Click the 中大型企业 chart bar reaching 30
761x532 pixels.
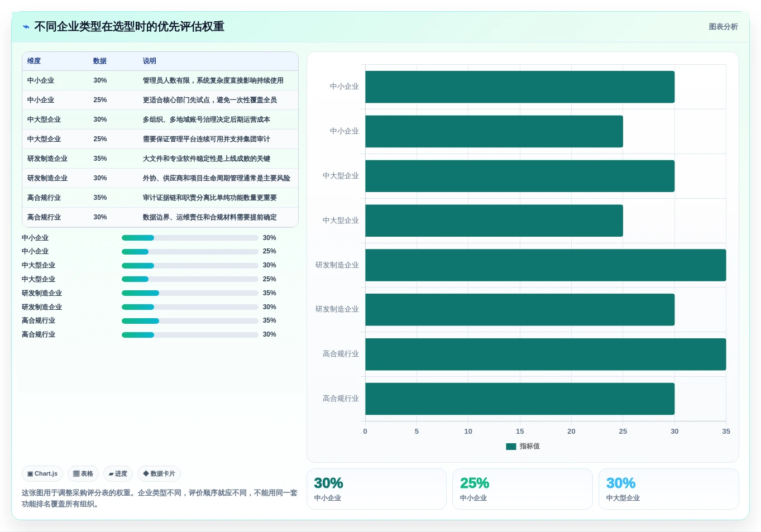[x=520, y=176]
